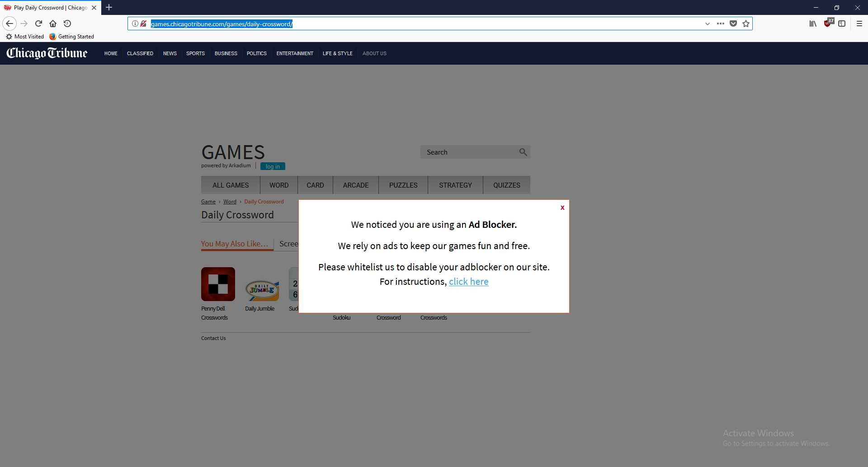Open the ad blocker extension icon
This screenshot has width=868, height=467.
829,23
